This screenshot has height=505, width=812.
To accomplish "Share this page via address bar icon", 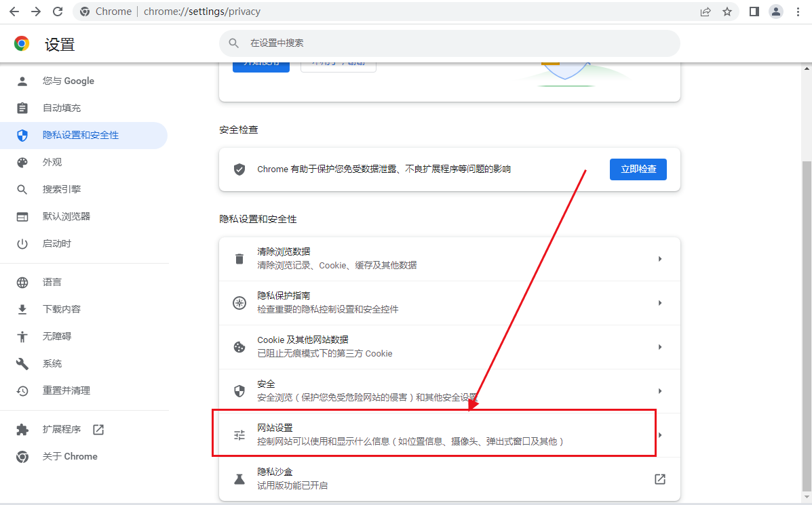I will [x=705, y=12].
